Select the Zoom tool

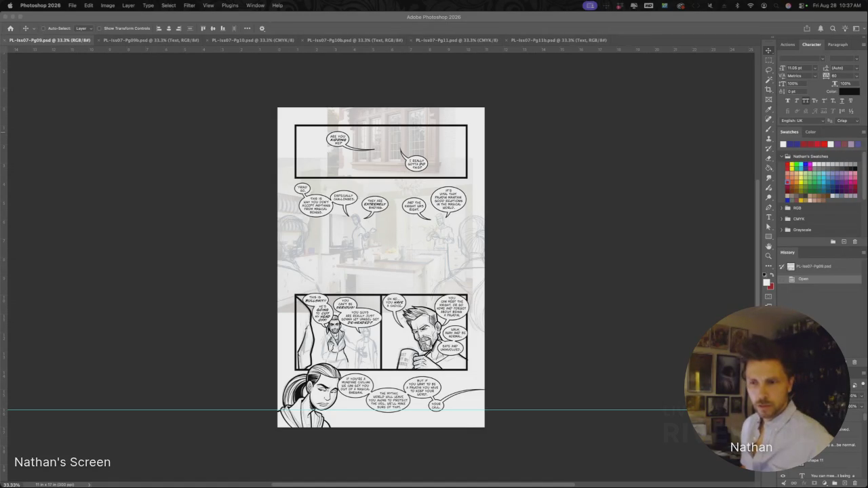[x=768, y=256]
